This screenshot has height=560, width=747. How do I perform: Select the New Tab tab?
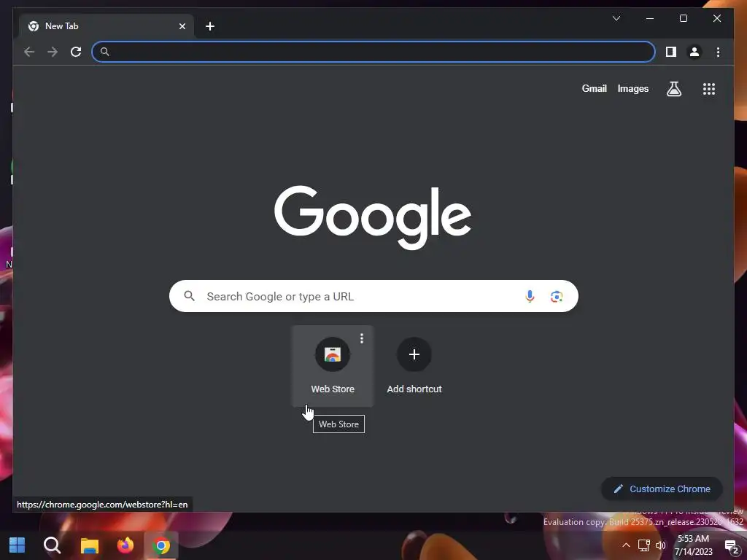(x=106, y=26)
